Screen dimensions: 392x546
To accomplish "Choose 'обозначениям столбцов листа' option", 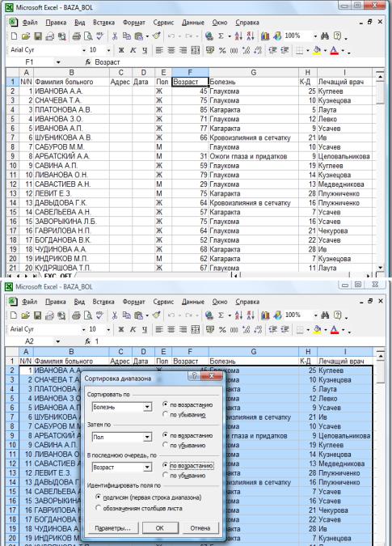I will coord(99,508).
